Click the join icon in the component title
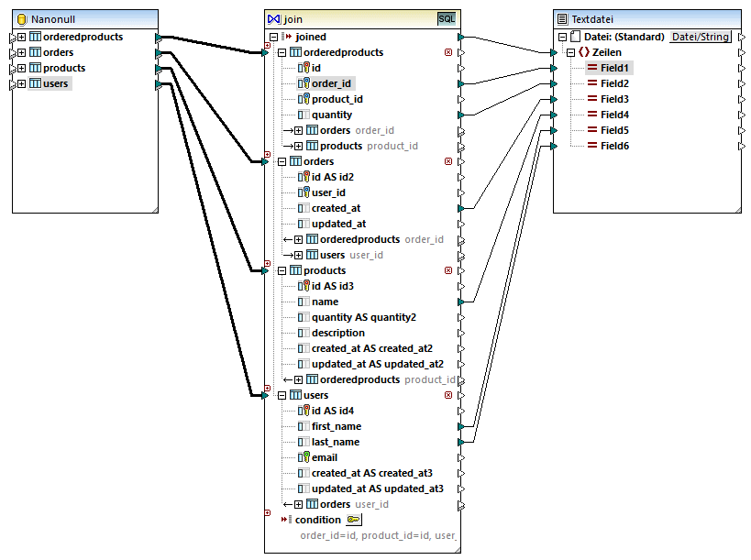 pos(273,19)
